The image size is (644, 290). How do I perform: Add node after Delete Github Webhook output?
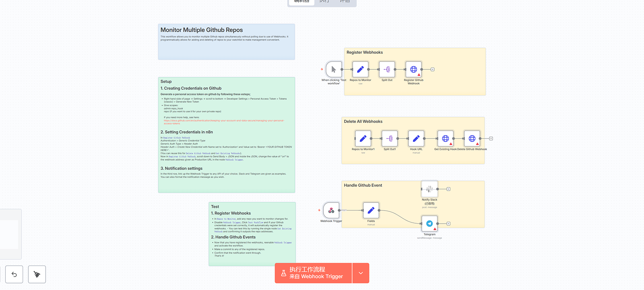click(491, 138)
